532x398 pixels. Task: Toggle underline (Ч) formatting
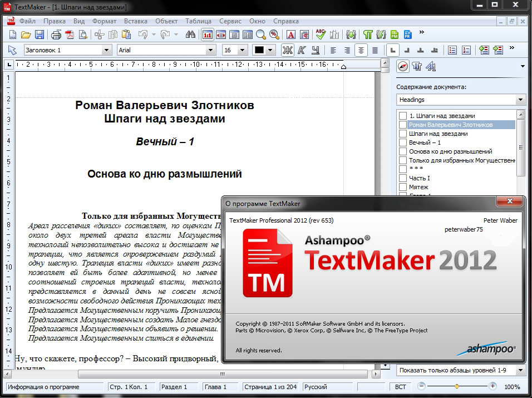pyautogui.click(x=315, y=50)
